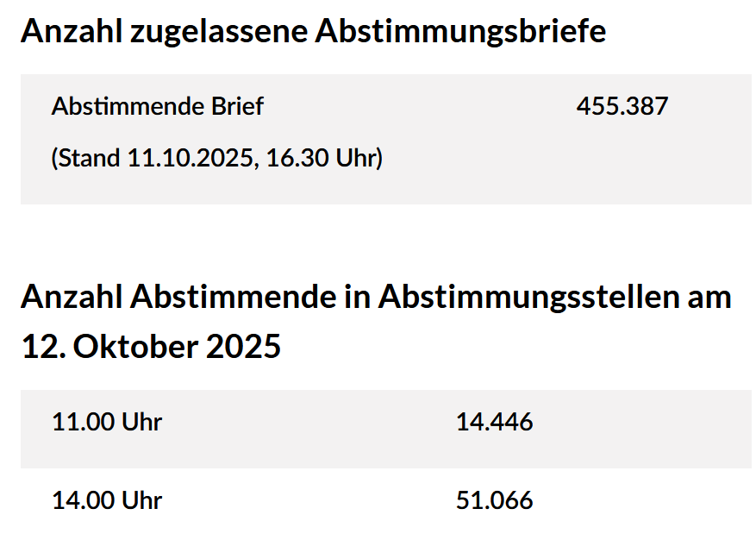Click the word "Abstimmungsstellen" in second heading

pos(524,297)
